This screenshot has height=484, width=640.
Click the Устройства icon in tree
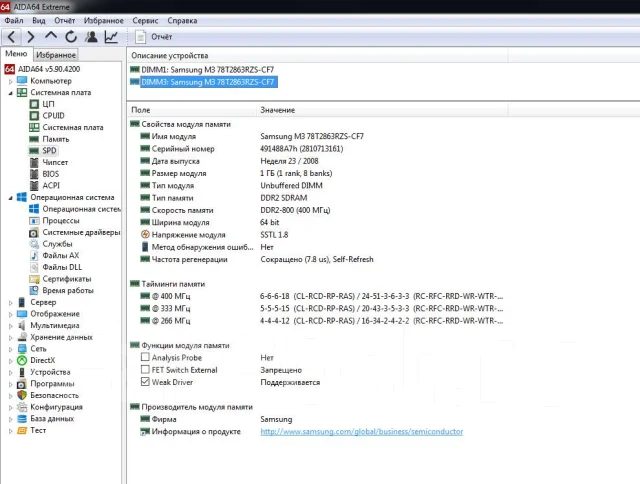click(x=22, y=372)
